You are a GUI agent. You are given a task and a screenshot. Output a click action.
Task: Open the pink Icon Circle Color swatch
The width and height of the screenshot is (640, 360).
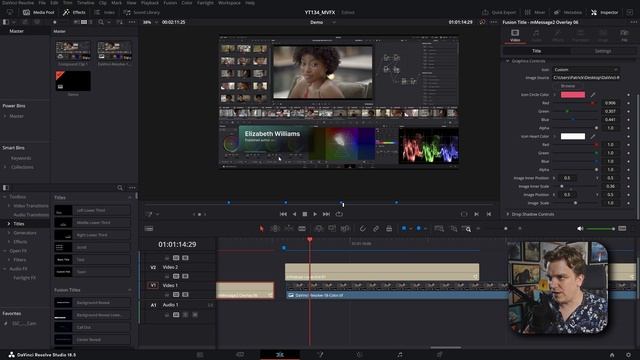(x=573, y=95)
